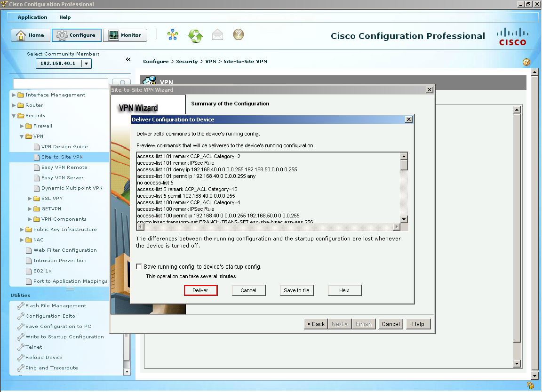This screenshot has width=542, height=392.
Task: Open Easy VPN Server
Action: click(62, 178)
